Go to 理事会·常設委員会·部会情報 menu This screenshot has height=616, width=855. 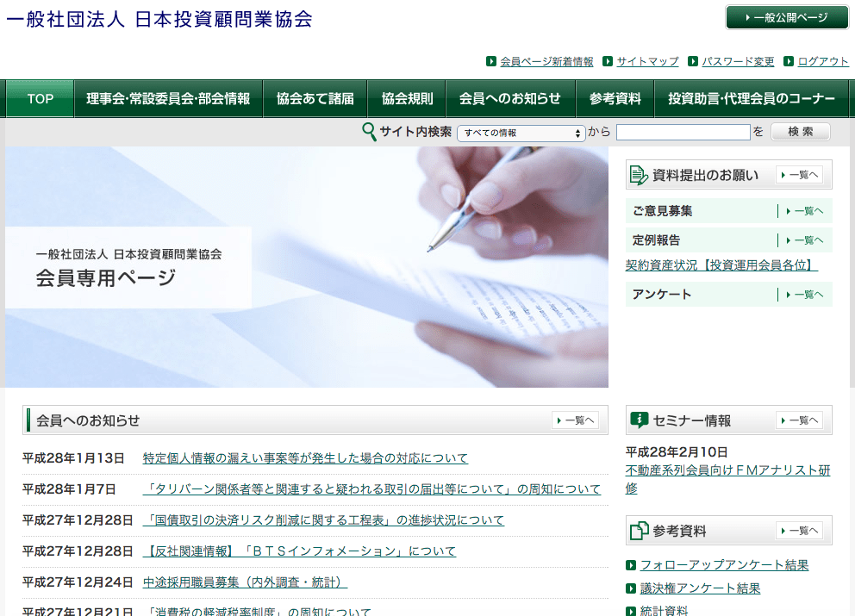tap(168, 99)
